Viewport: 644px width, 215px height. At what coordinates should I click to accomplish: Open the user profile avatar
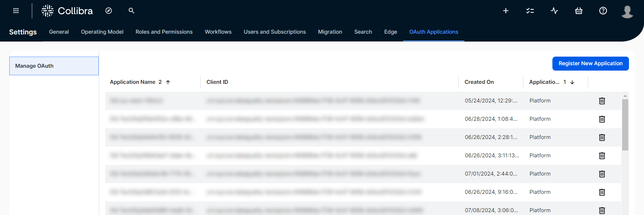click(627, 11)
